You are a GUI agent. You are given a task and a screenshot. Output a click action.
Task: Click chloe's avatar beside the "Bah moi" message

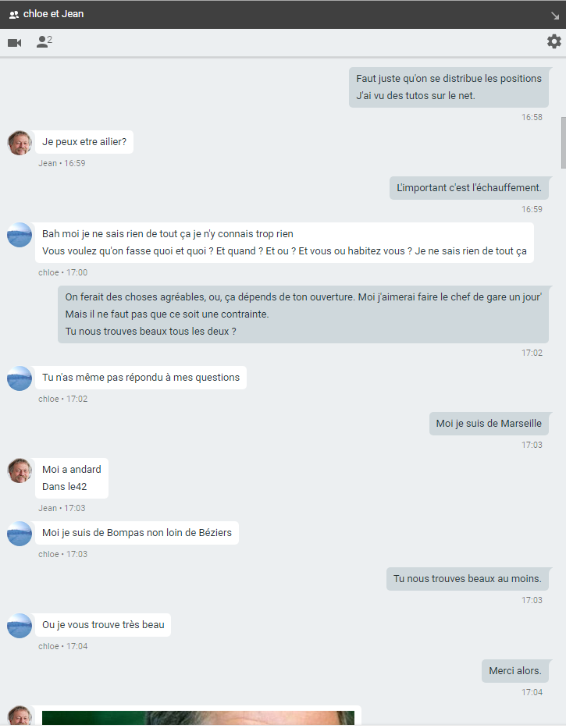pyautogui.click(x=20, y=235)
